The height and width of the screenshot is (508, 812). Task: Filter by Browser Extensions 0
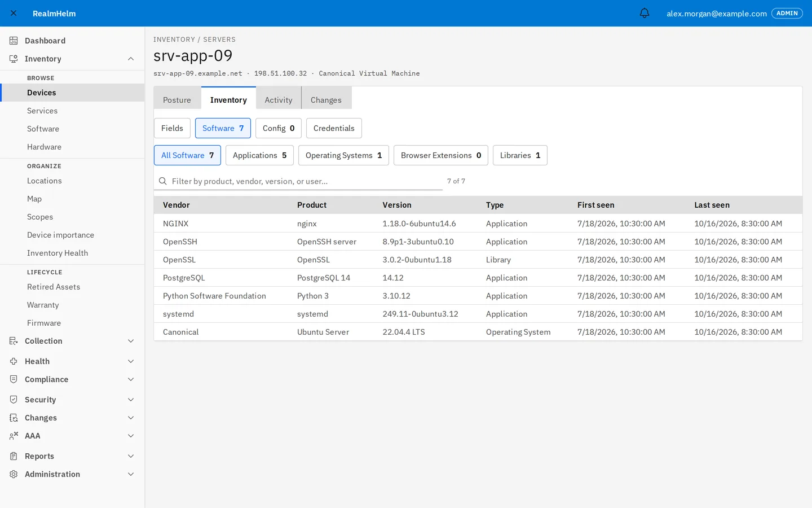[x=441, y=155]
